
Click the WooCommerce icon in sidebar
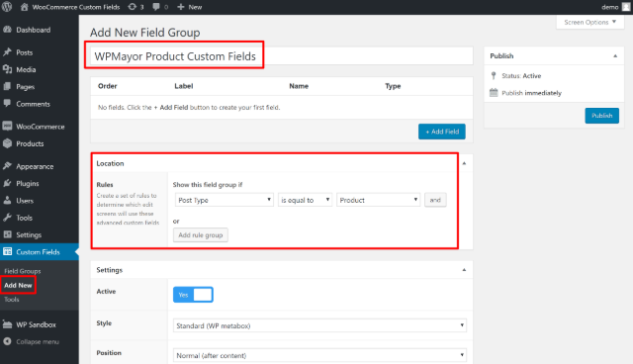pyautogui.click(x=7, y=126)
